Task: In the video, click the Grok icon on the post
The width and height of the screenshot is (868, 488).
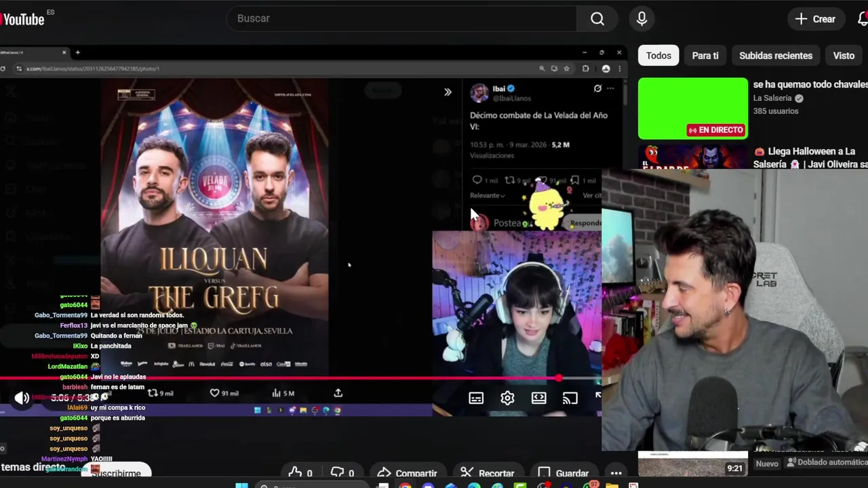Action: pyautogui.click(x=597, y=89)
